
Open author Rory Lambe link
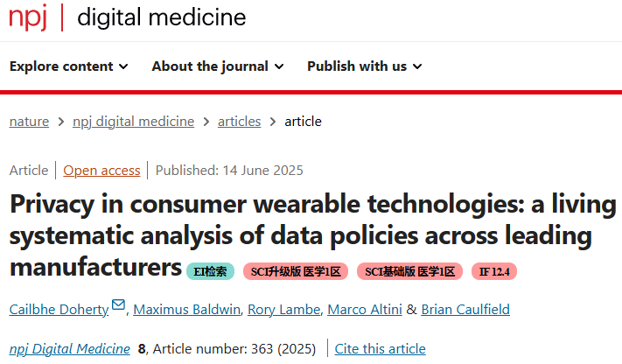[x=284, y=310]
